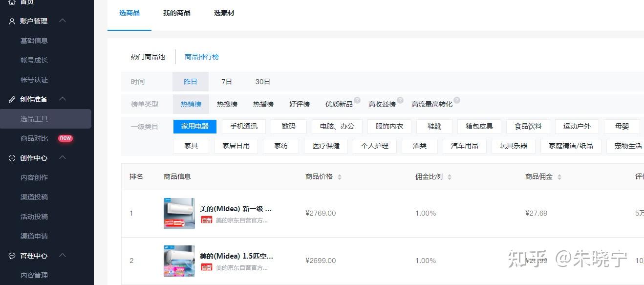The image size is (644, 285).
Task: Collapse the 创作中心 sidebar section
Action: click(x=62, y=157)
